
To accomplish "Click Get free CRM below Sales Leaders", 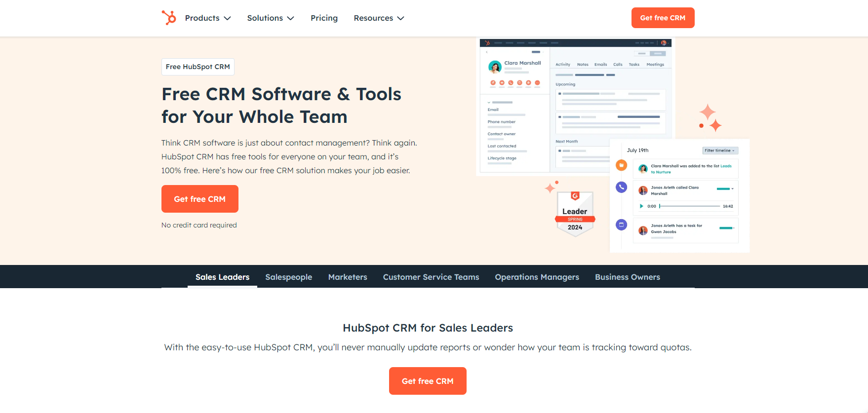I will [x=428, y=381].
